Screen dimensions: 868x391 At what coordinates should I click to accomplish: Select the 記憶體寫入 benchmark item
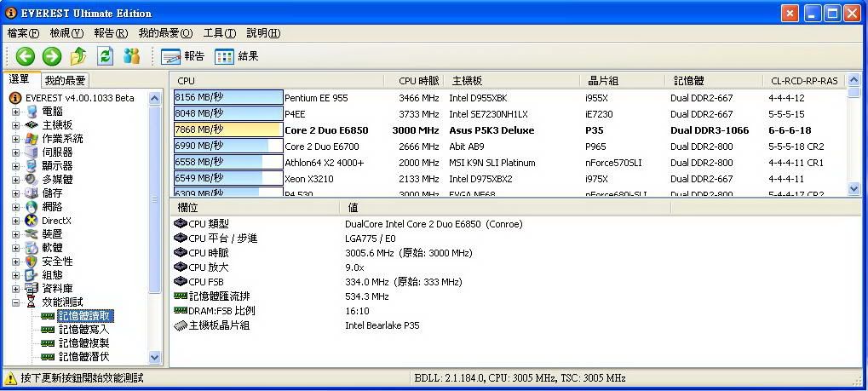[x=84, y=330]
